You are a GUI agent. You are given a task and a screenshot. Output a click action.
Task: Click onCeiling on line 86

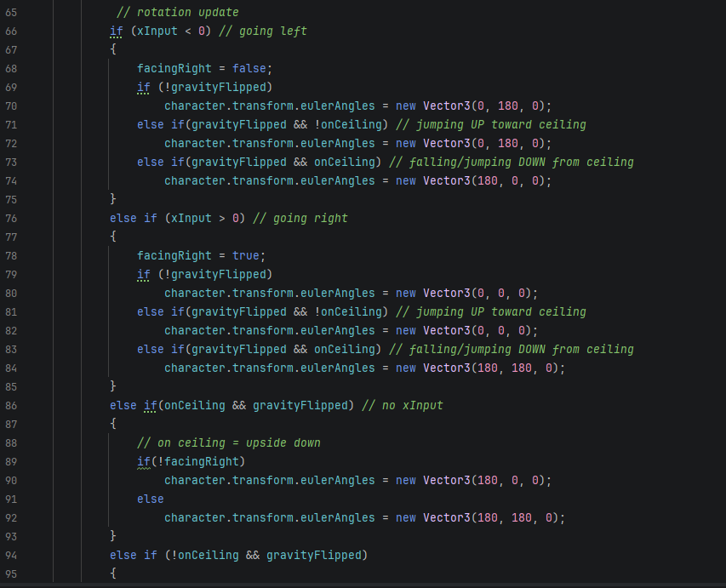[x=194, y=405]
